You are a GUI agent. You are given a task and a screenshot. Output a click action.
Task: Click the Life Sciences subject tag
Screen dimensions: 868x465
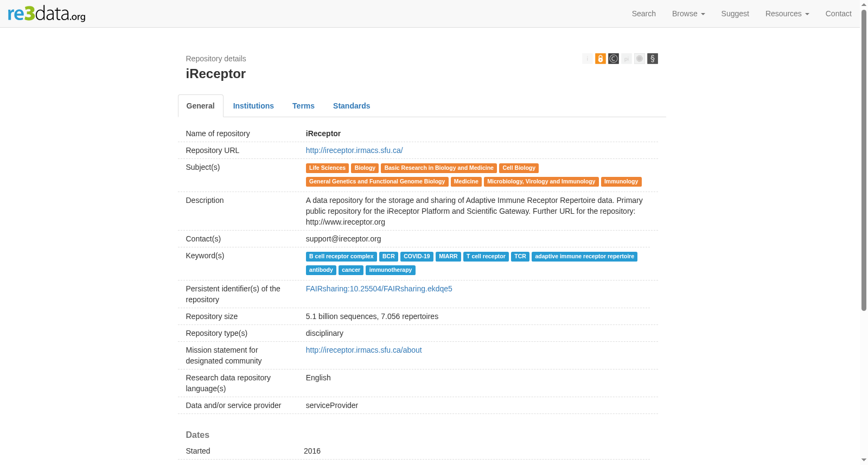327,168
